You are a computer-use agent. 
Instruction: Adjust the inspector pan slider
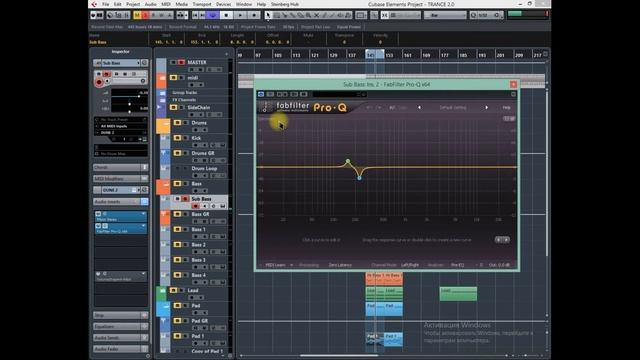click(x=129, y=104)
